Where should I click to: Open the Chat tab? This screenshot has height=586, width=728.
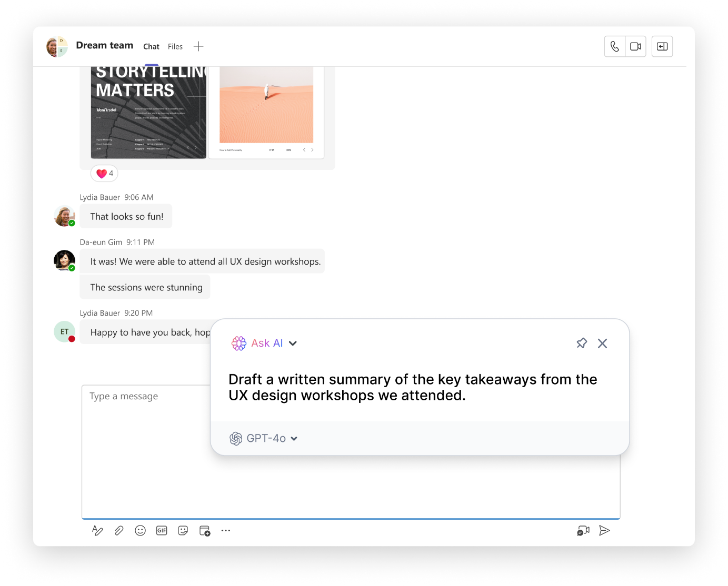[x=151, y=46]
